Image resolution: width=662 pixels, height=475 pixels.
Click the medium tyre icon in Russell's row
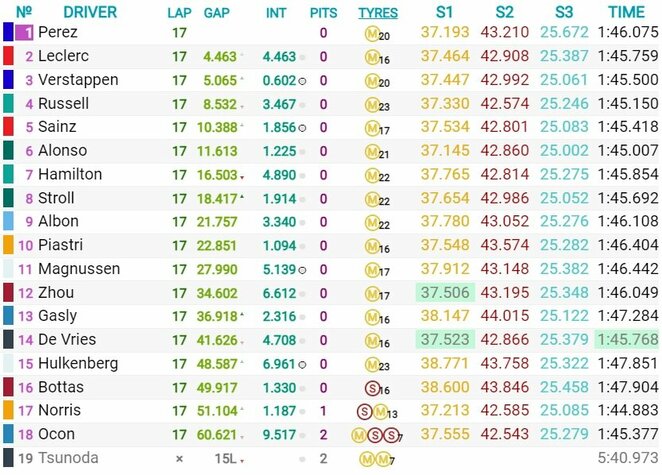[x=371, y=104]
